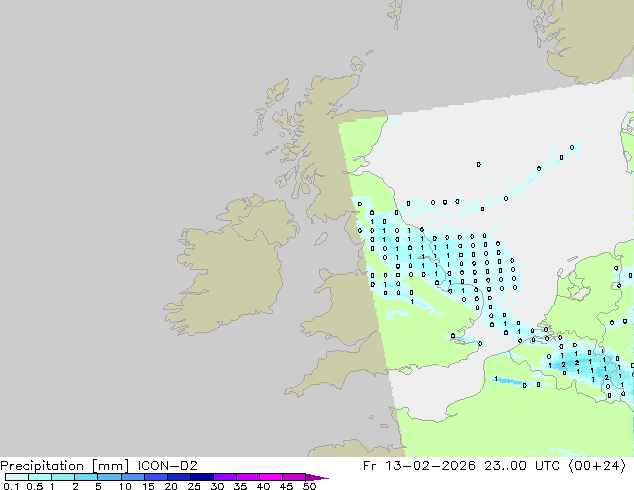Click the (00+24) forecast offset label
634x490 pixels.
[x=598, y=465]
